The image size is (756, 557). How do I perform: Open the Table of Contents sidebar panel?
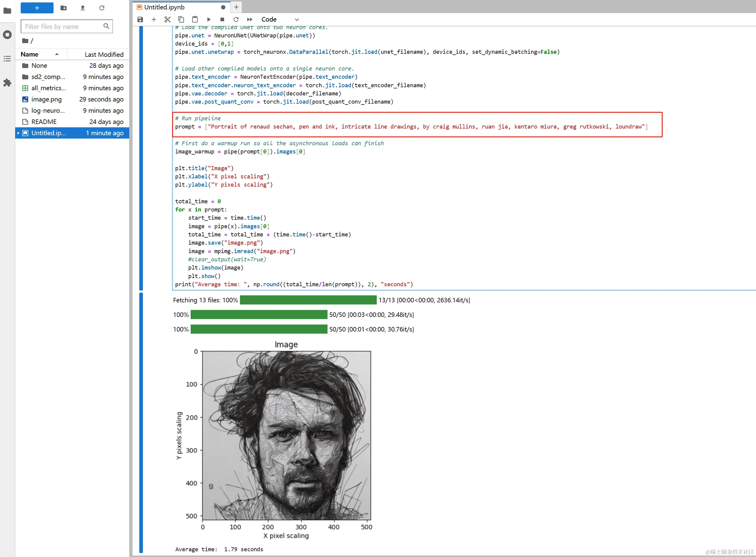(7, 59)
